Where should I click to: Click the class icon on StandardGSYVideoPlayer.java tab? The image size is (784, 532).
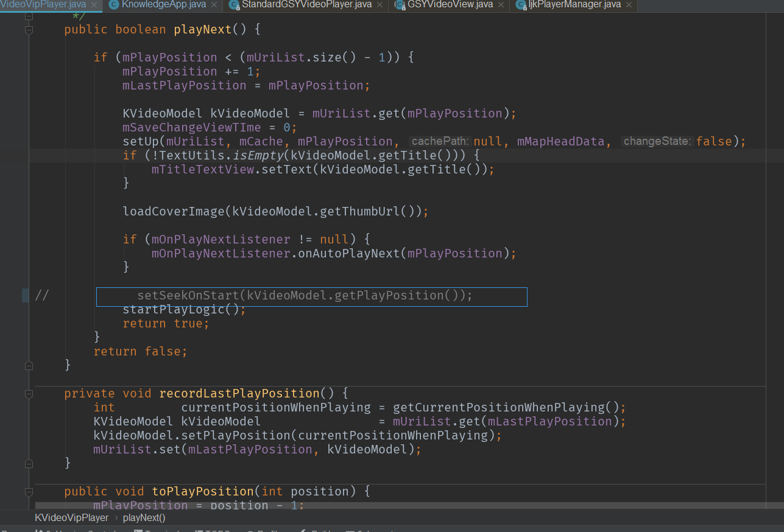tap(234, 5)
